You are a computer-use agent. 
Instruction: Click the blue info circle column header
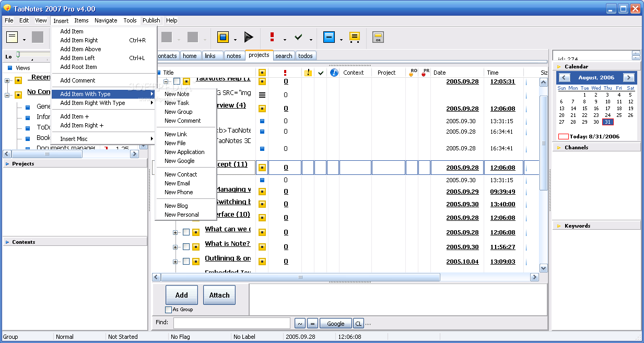point(334,73)
